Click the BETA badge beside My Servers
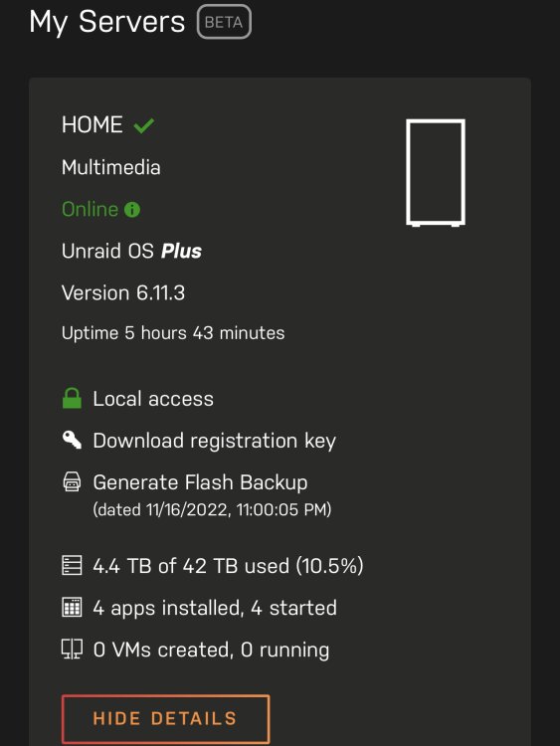This screenshot has width=560, height=746. coord(224,22)
